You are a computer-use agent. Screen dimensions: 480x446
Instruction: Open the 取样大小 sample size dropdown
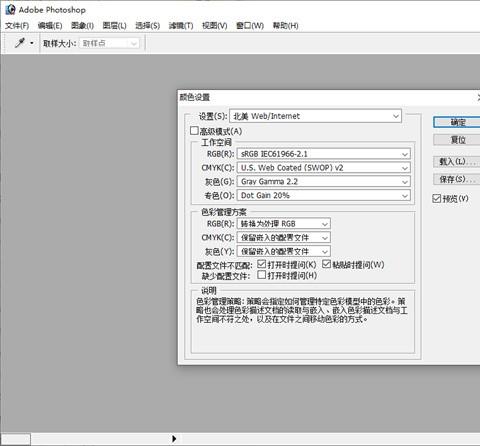point(109,43)
